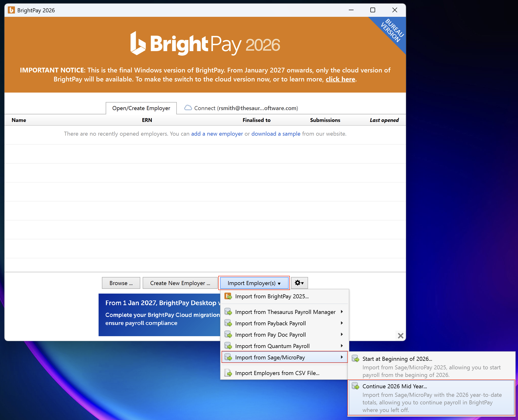Sort by Submissions column header
Viewport: 518px width, 420px height.
click(x=325, y=120)
